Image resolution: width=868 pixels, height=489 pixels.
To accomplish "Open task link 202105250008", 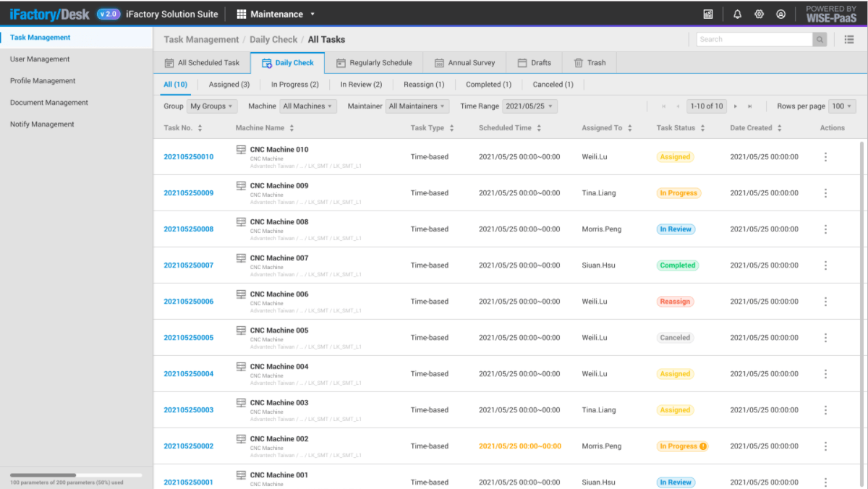I will tap(188, 229).
